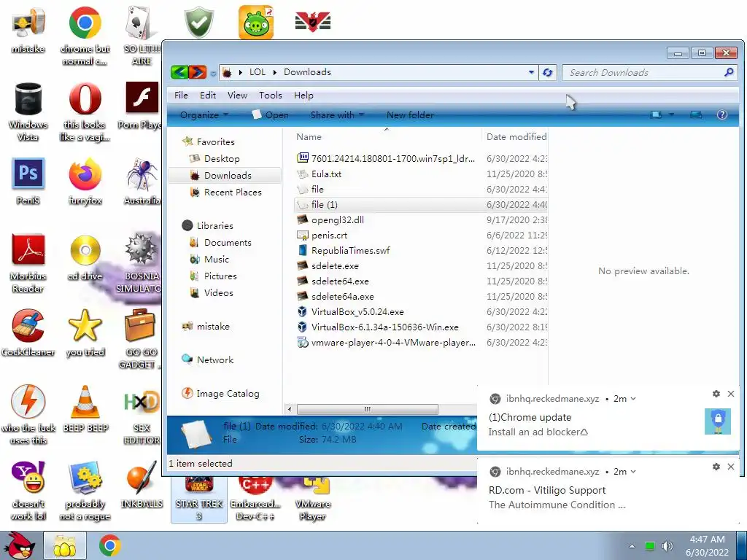Open the 'probably not a rogue' icon
The image size is (747, 560).
point(85,491)
